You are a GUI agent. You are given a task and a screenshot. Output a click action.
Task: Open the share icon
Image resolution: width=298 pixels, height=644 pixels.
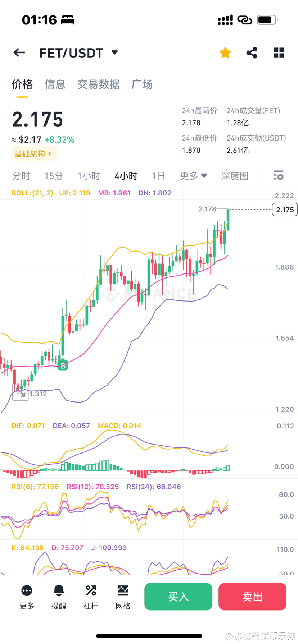[252, 52]
